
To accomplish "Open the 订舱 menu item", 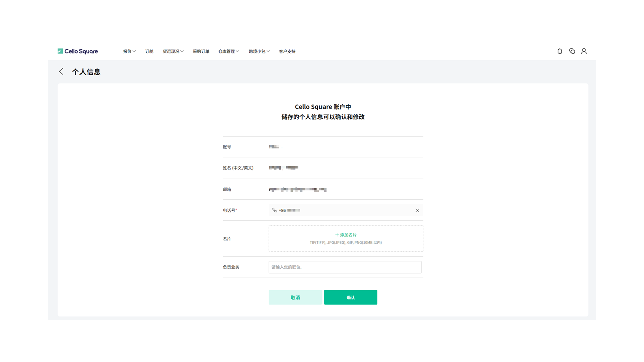I will click(149, 51).
